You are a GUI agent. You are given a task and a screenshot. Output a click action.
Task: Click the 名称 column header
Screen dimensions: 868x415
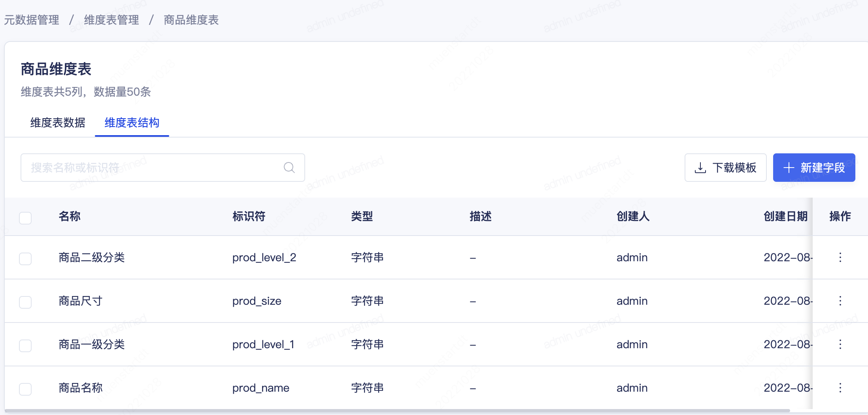pyautogui.click(x=70, y=217)
